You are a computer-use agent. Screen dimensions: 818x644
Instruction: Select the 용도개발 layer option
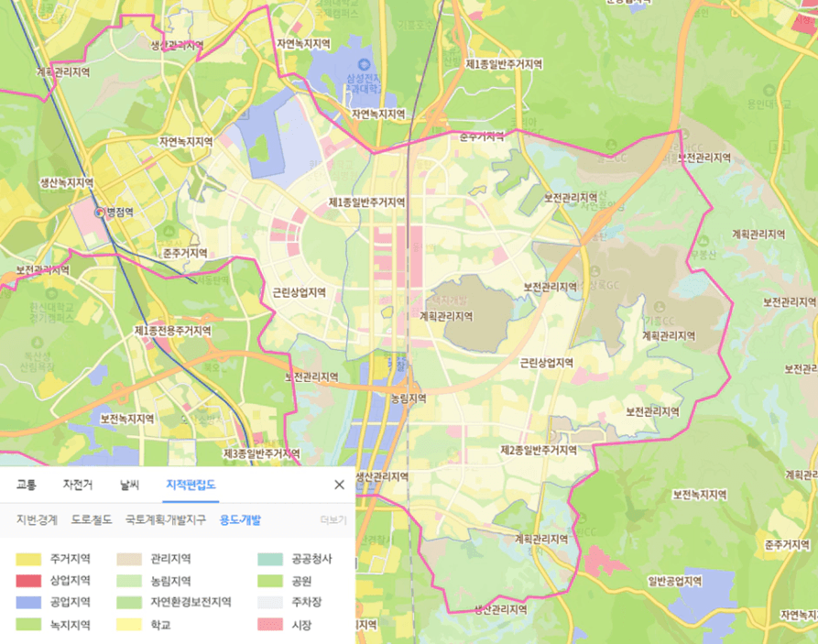pyautogui.click(x=240, y=519)
